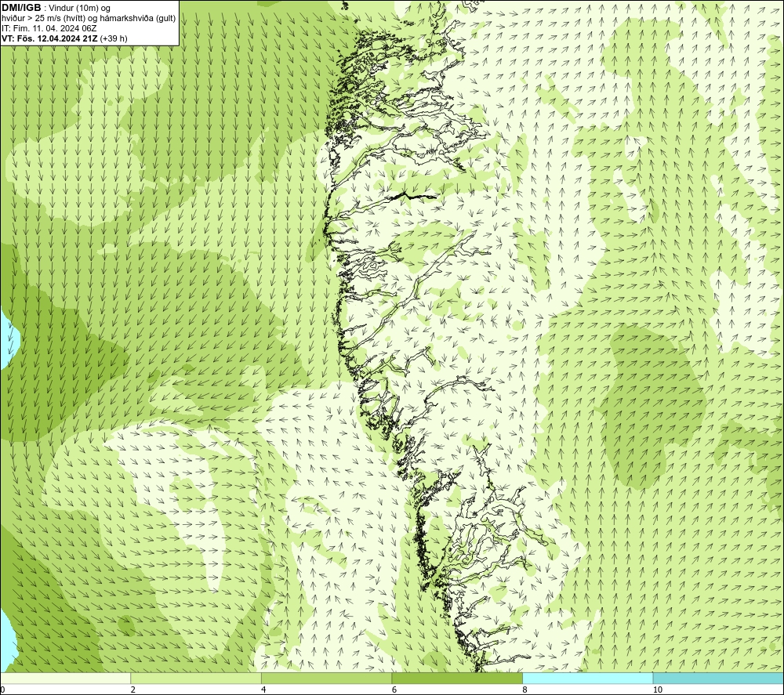Click the 6–8 m/s dark green legend swatch
This screenshot has width=784, height=695.
[457, 679]
